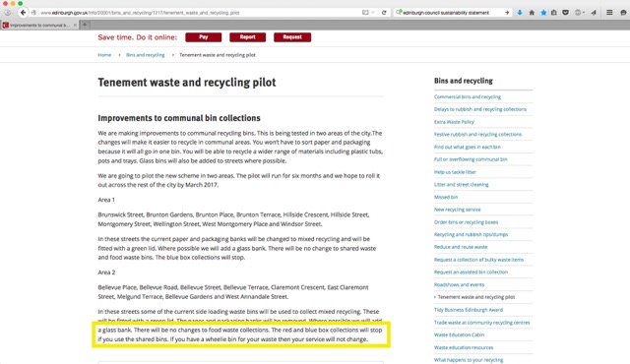Open 'Reduce and reuse waste' link

461,247
